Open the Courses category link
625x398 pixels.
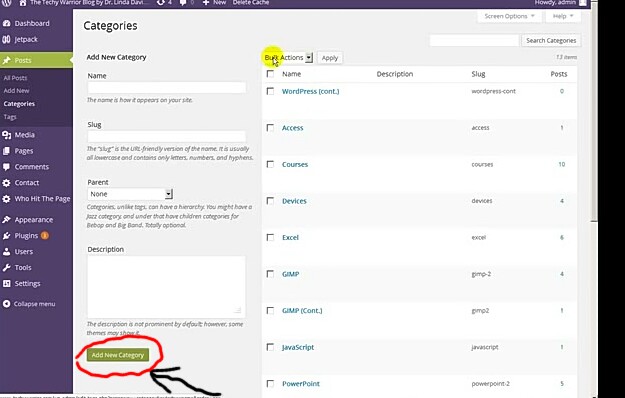[x=295, y=164]
